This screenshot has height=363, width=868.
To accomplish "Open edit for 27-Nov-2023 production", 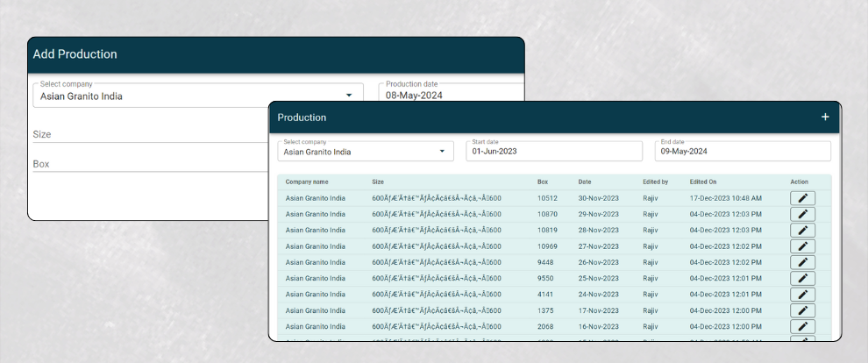I will pyautogui.click(x=802, y=246).
